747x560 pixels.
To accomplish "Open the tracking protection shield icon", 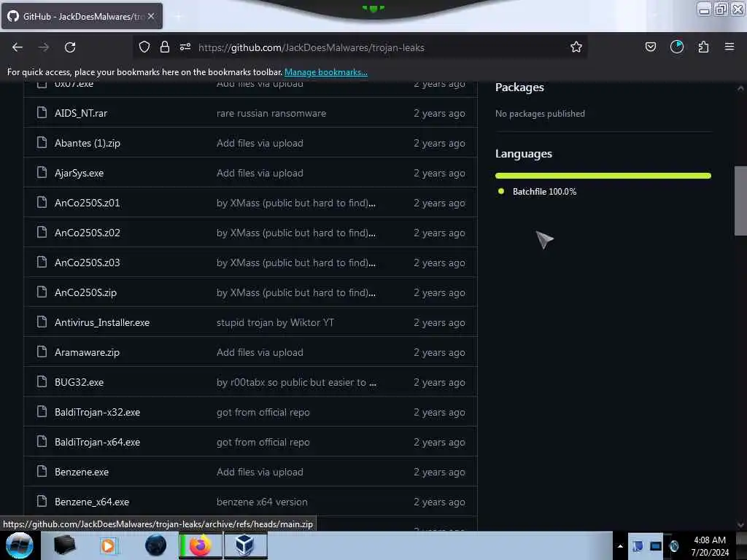I will (x=144, y=47).
